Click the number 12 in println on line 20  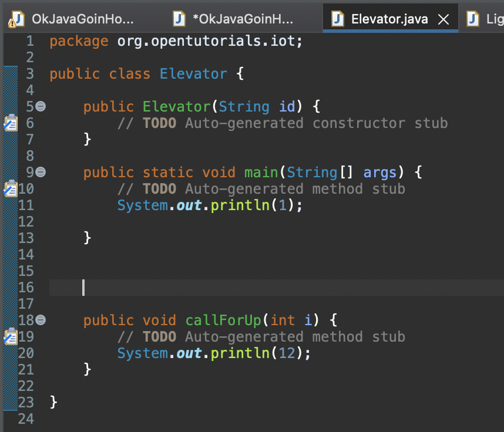[287, 353]
